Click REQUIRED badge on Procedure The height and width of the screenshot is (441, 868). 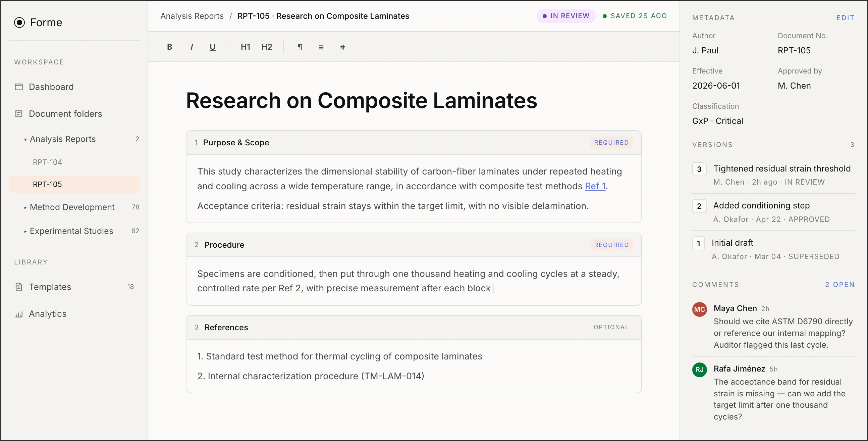click(611, 245)
